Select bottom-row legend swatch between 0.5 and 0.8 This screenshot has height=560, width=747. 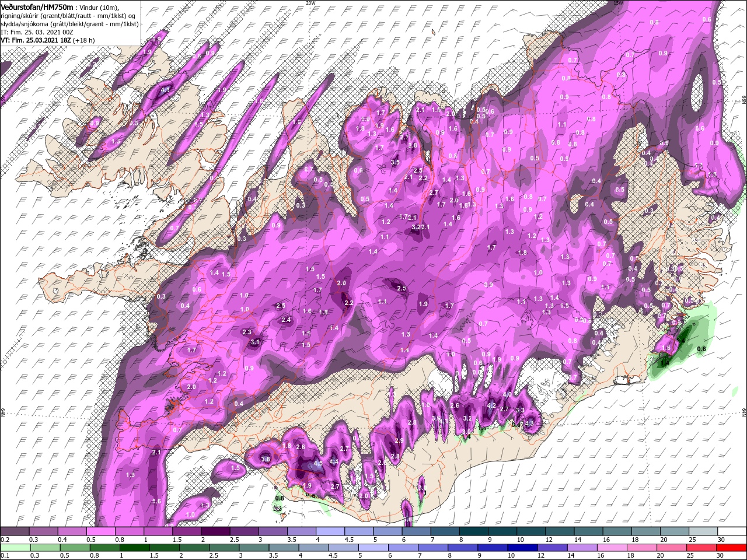click(x=75, y=548)
